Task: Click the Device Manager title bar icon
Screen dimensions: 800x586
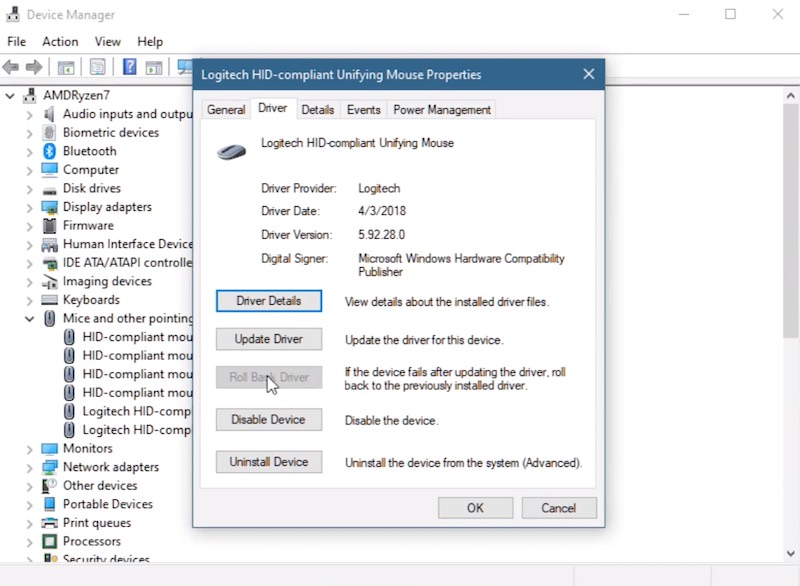Action: pyautogui.click(x=13, y=14)
